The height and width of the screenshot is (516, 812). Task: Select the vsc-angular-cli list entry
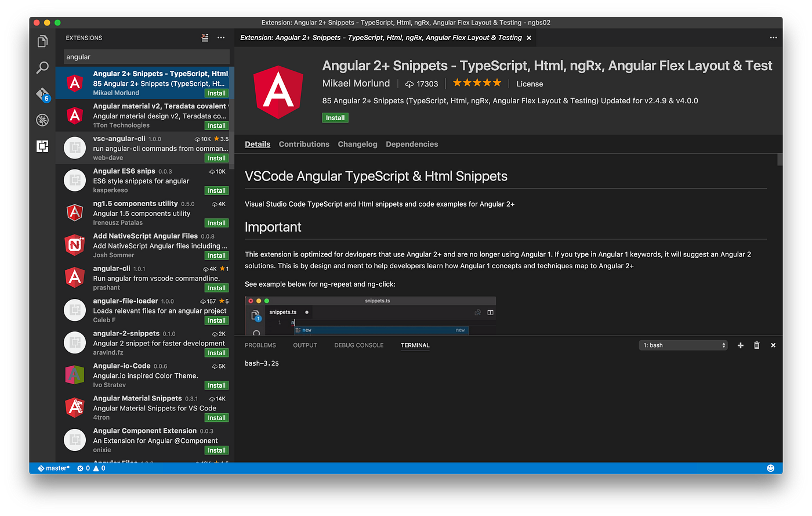pyautogui.click(x=144, y=148)
